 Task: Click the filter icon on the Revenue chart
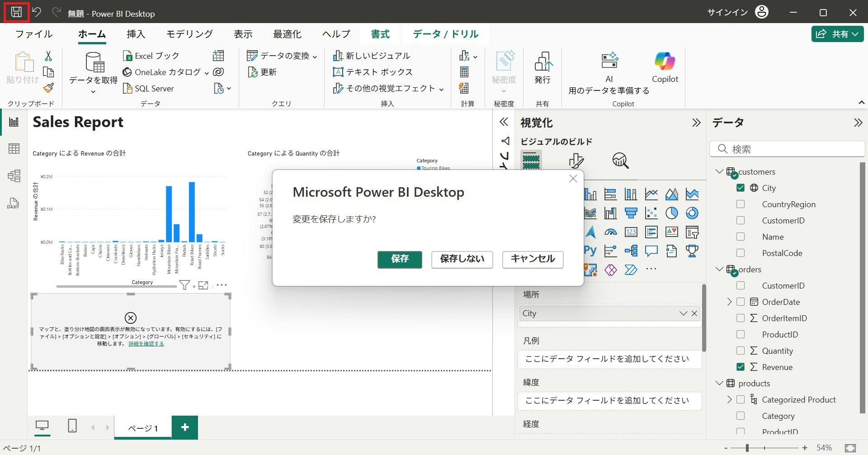click(x=184, y=285)
